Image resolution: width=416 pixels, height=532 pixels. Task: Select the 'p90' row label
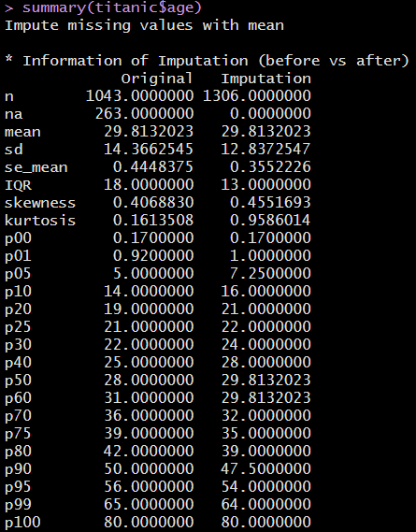click(18, 469)
